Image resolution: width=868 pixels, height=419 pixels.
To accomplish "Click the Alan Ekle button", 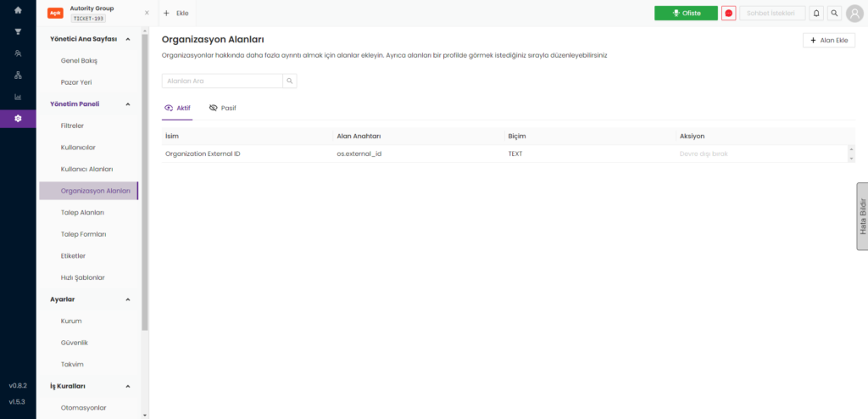I will (829, 41).
